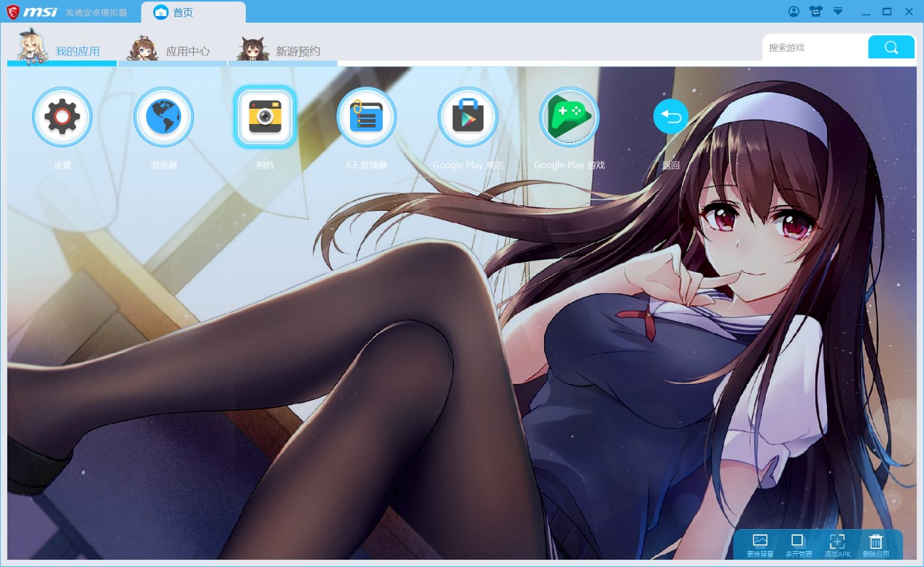
Task: Open 多开管理 multi-instance manager
Action: click(x=798, y=544)
